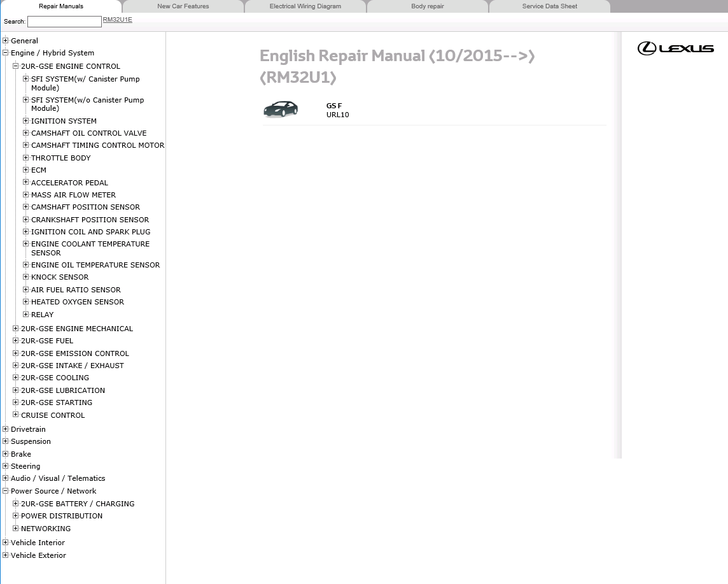Screen dimensions: 728x584
Task: Expand 2UR-GSE ENGINE MECHANICAL node
Action: point(16,328)
